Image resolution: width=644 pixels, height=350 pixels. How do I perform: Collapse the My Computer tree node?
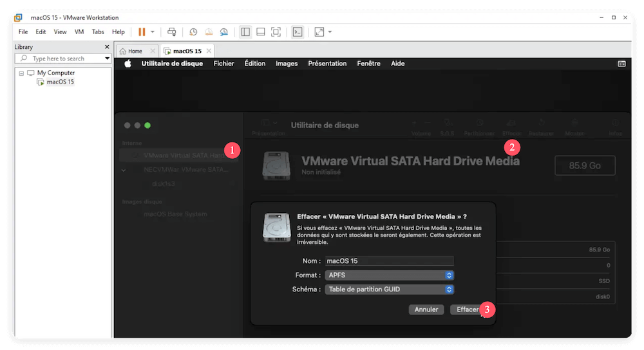click(x=21, y=73)
